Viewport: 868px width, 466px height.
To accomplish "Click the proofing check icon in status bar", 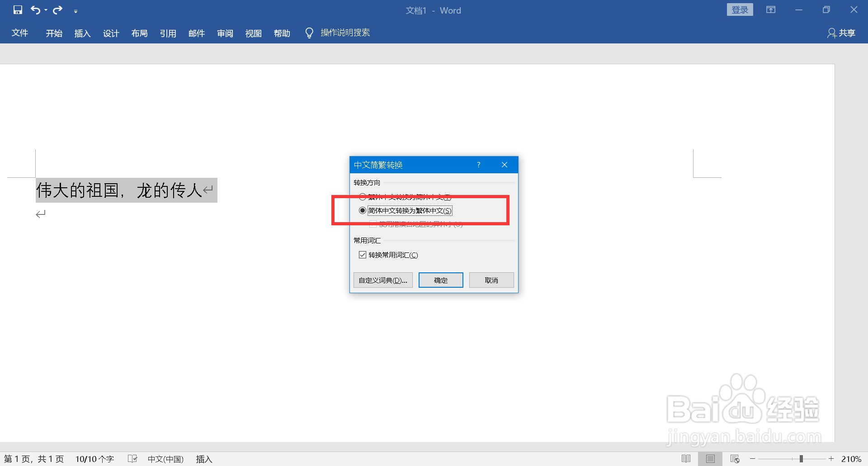I will (x=132, y=459).
